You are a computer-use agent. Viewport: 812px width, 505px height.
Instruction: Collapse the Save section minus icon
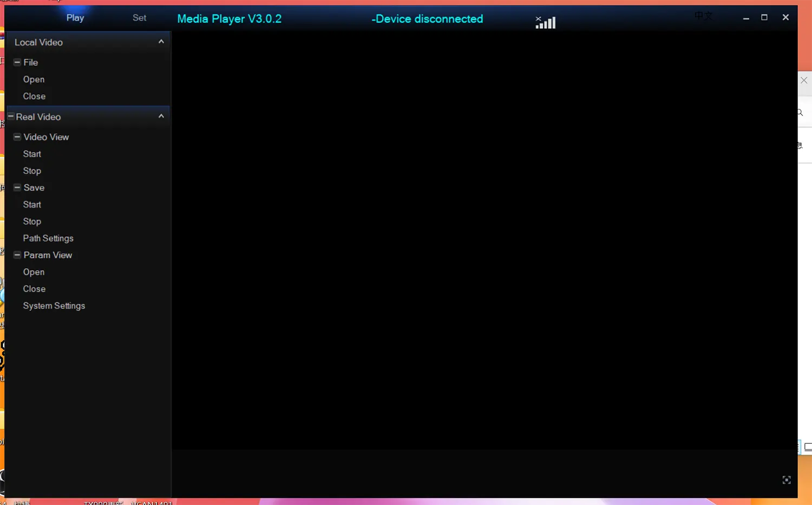17,187
